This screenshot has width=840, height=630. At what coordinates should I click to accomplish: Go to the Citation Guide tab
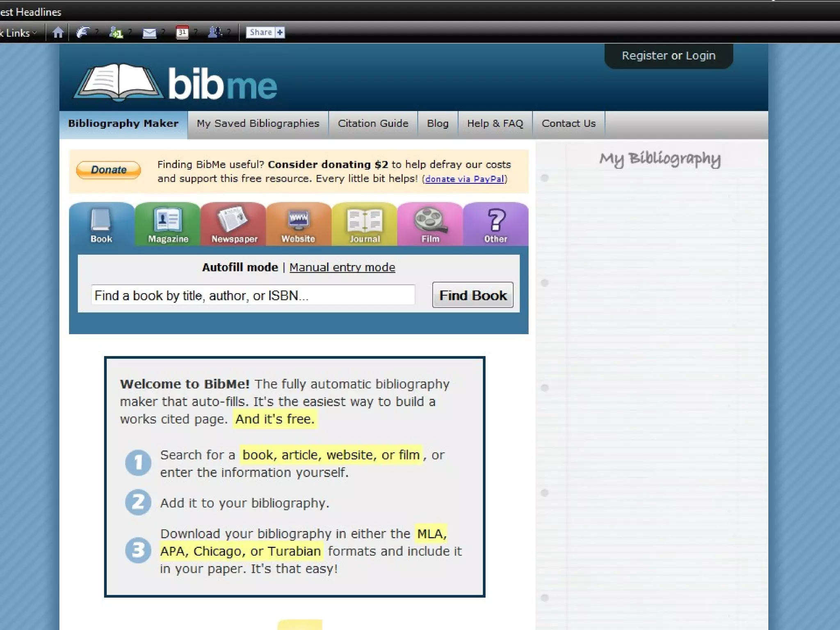click(x=373, y=123)
